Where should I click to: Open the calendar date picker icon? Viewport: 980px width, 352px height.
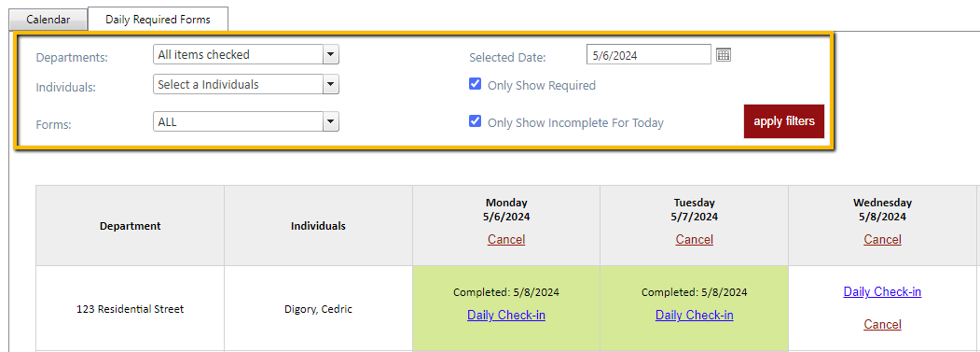click(x=724, y=55)
